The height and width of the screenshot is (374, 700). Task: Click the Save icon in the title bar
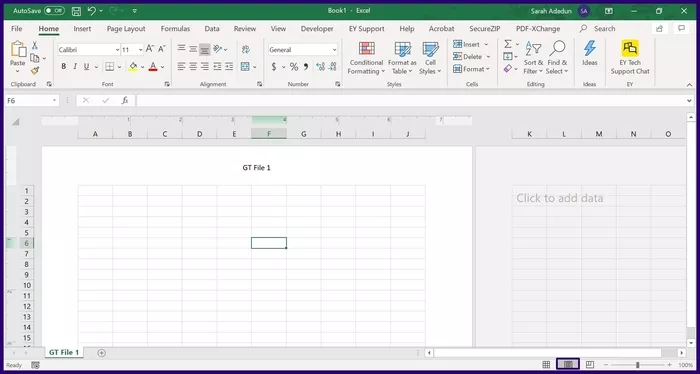pos(76,11)
